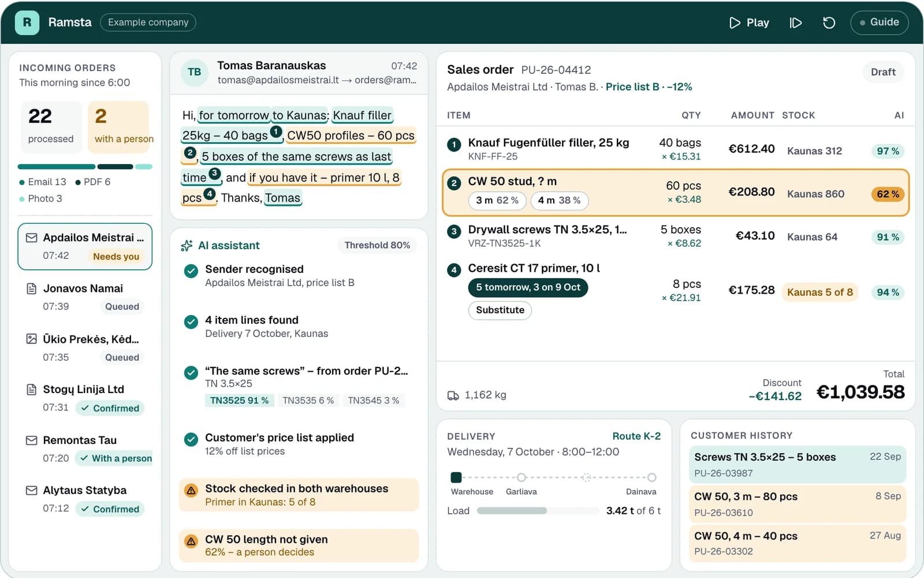Click the Threshold 80% pill
The width and height of the screenshot is (924, 578).
click(x=377, y=245)
